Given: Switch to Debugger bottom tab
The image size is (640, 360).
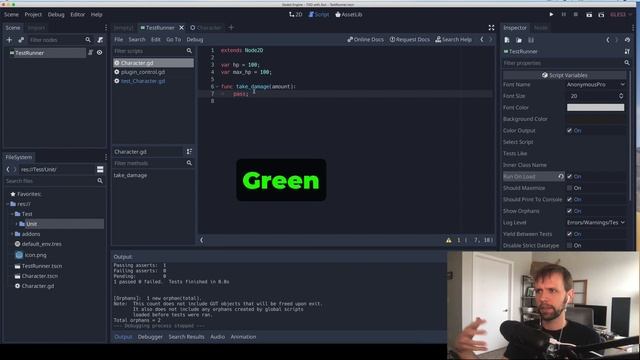Looking at the screenshot, I should [x=150, y=337].
